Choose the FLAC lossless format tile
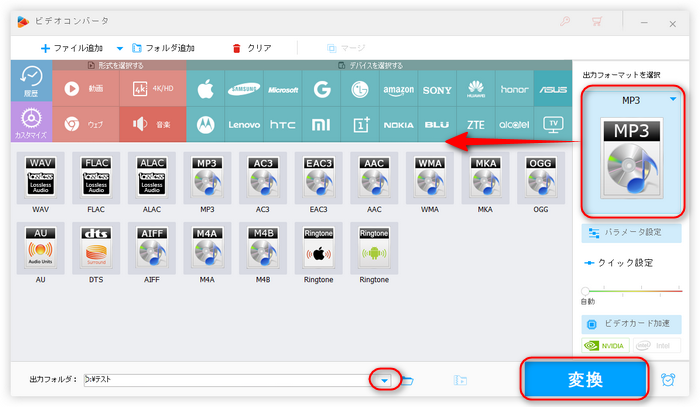Screen dimensions: 700x407 (95, 182)
